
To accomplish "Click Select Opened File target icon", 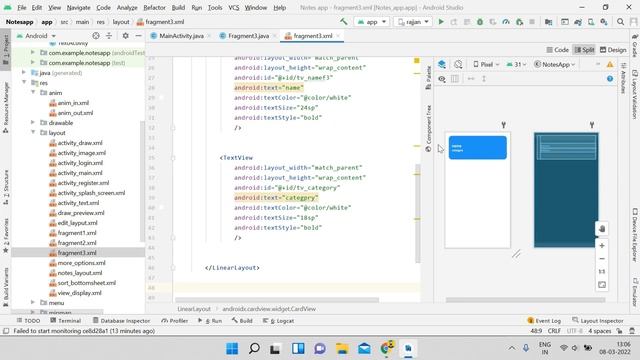I will pos(96,36).
